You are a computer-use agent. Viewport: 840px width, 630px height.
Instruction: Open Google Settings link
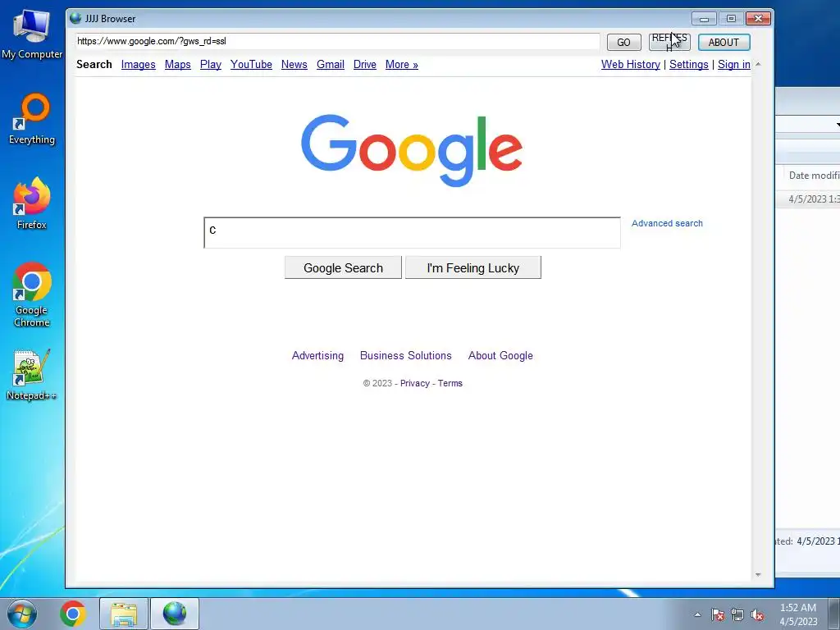tap(689, 64)
